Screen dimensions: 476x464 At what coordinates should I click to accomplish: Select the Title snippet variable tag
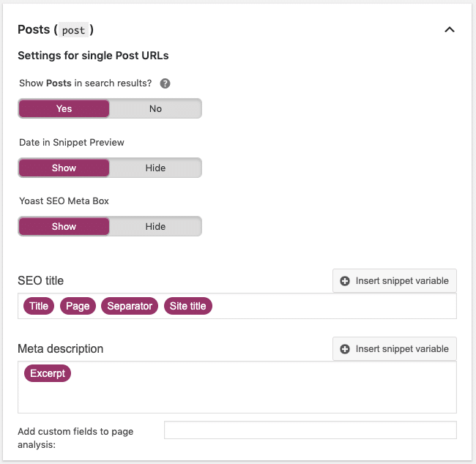pyautogui.click(x=39, y=306)
